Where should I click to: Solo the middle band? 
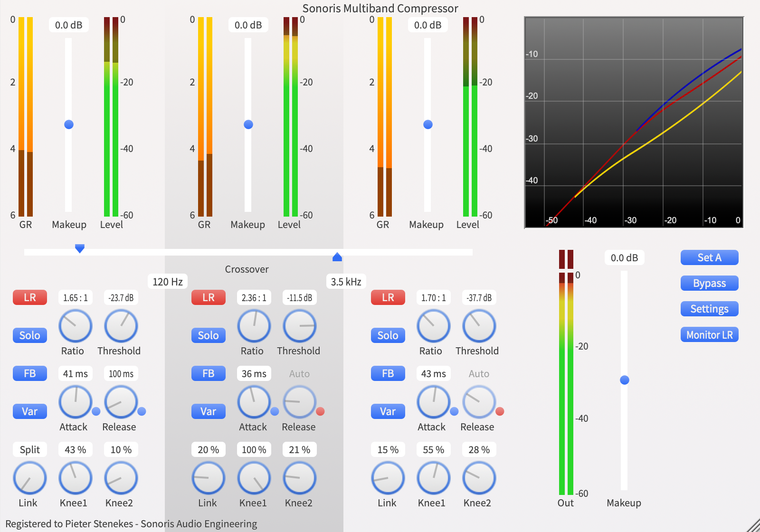coord(208,335)
